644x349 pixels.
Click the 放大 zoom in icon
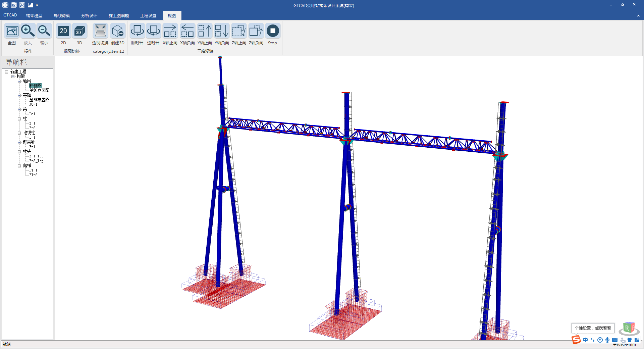[x=28, y=31]
